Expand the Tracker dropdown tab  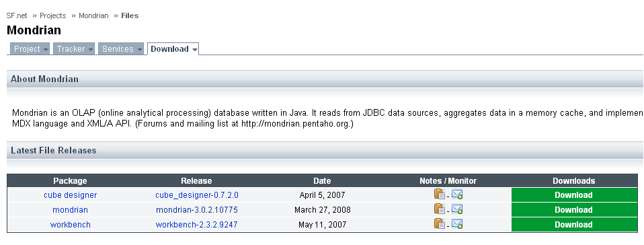(74, 49)
